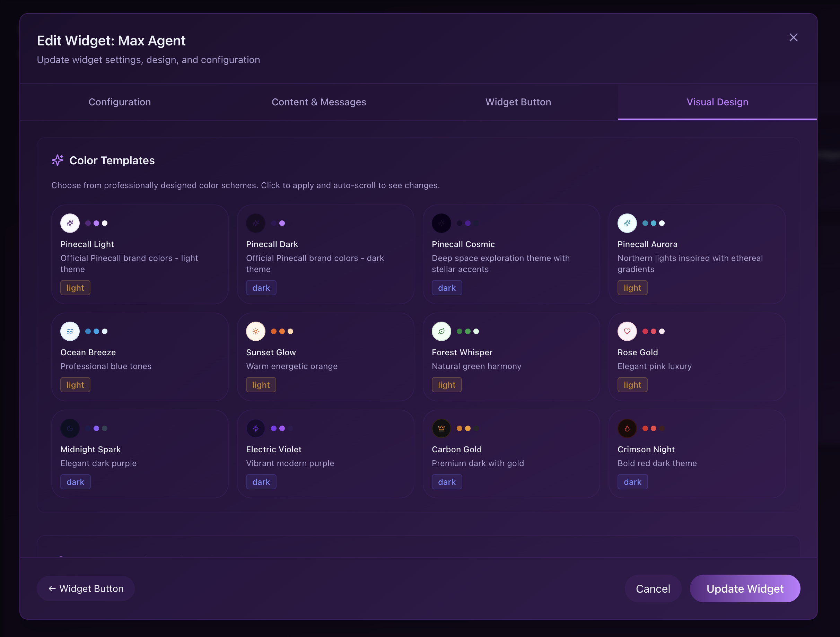Click the green color dots beside Forest Whisper
The height and width of the screenshot is (637, 840).
click(468, 331)
